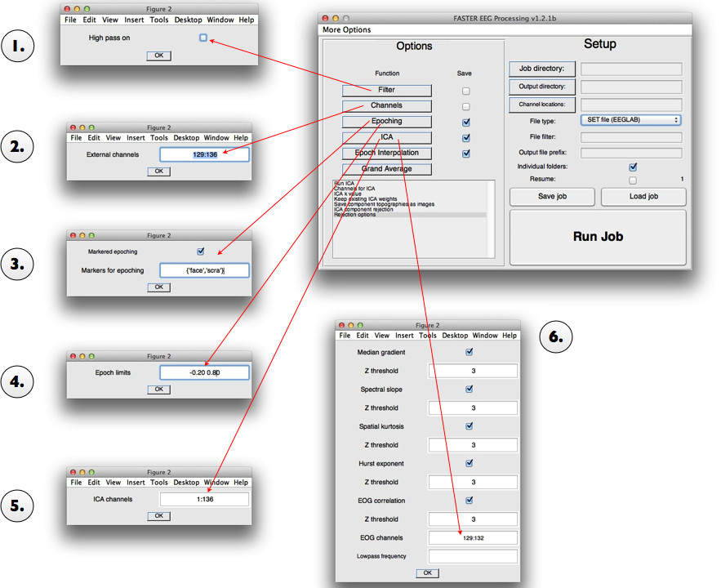Image resolution: width=721 pixels, height=588 pixels.
Task: Toggle the EOG correlation checkbox
Action: 469,500
